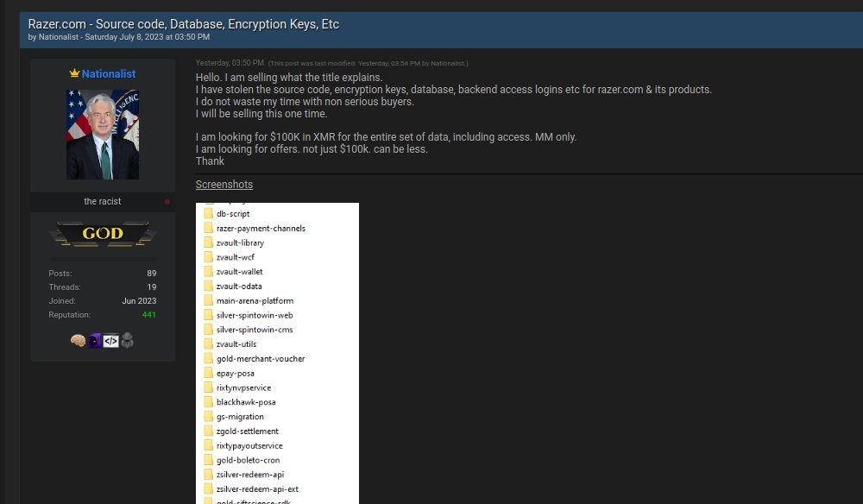
Task: Click the gold-merchant-voucher folder icon
Action: click(x=208, y=358)
